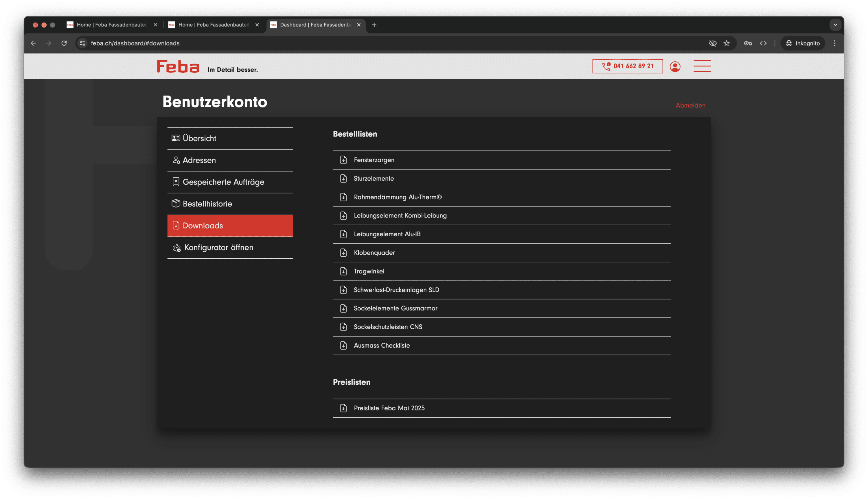868x499 pixels.
Task: Open Ausmass Checkliste download
Action: [x=502, y=346]
